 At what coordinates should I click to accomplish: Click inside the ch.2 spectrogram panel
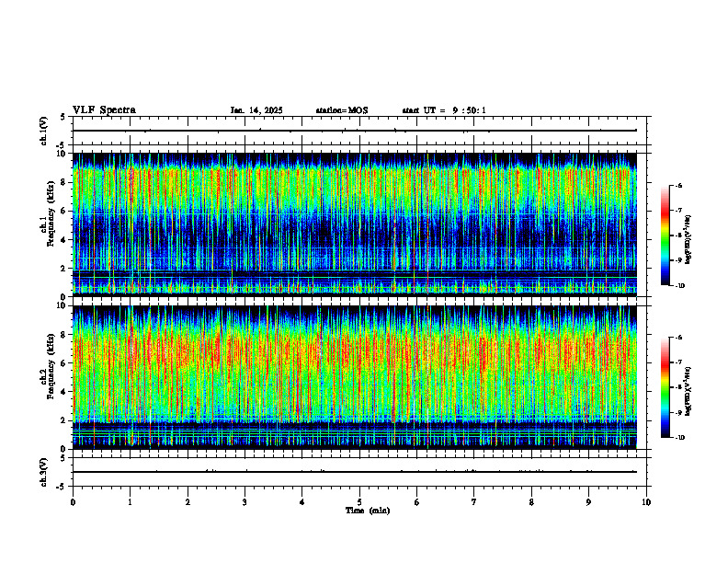tap(355, 377)
